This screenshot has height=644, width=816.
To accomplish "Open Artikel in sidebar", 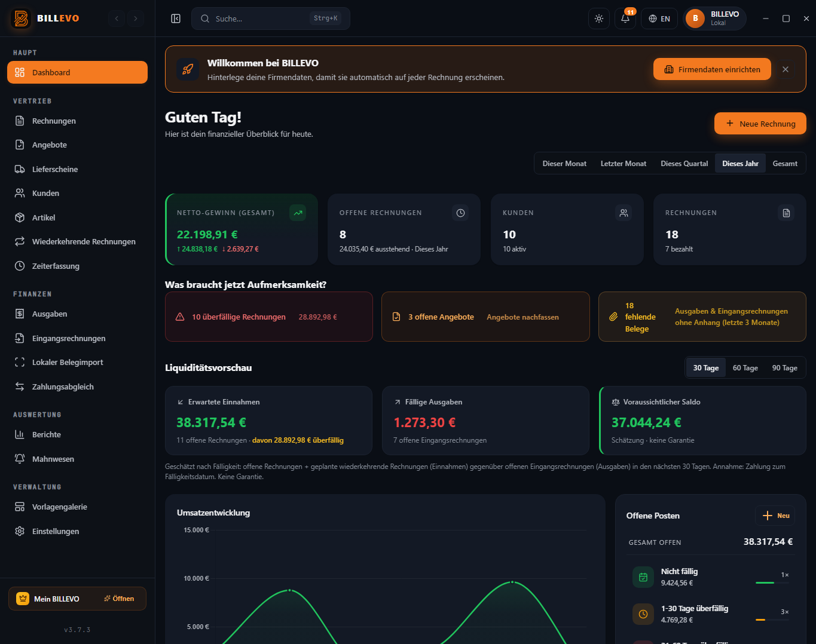I will (x=77, y=217).
